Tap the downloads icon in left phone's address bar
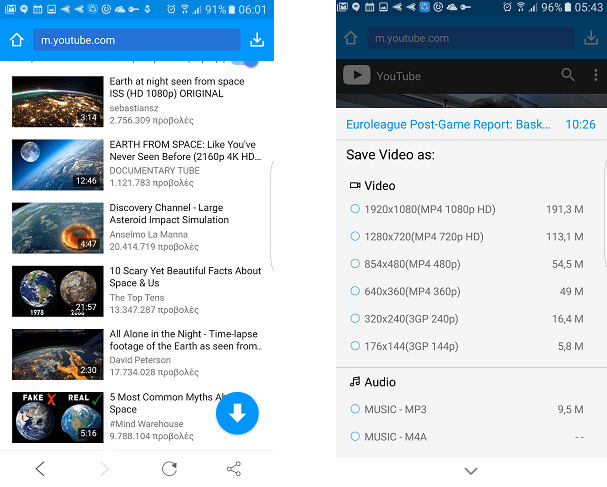The width and height of the screenshot is (607, 487). tap(257, 39)
